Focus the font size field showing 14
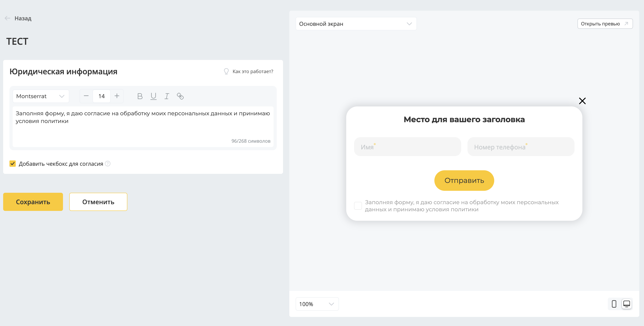Image resolution: width=644 pixels, height=326 pixels. pyautogui.click(x=102, y=96)
